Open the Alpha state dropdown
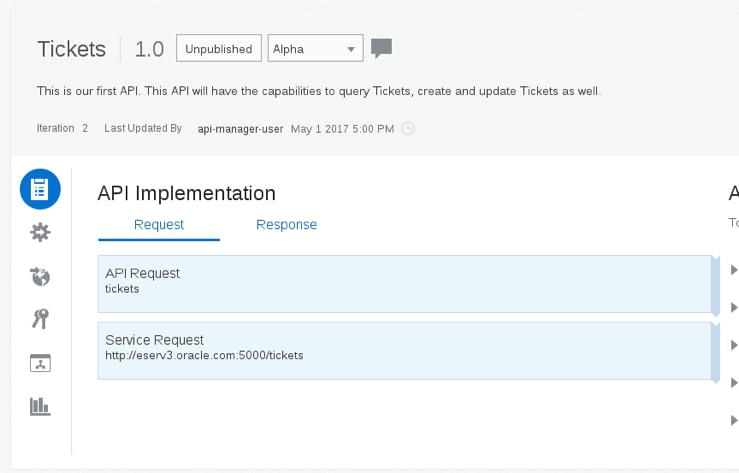 pyautogui.click(x=315, y=48)
